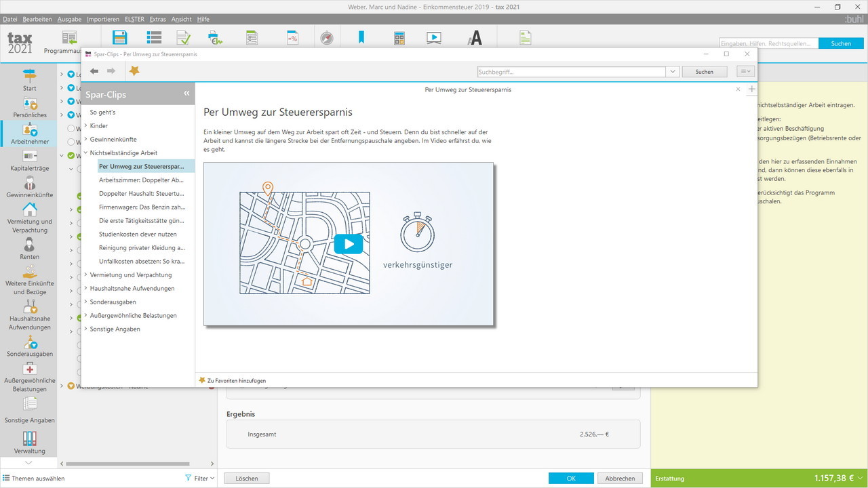Expand Haushaltsnahe Aufwendungen in Spar-Clips tree

point(85,288)
